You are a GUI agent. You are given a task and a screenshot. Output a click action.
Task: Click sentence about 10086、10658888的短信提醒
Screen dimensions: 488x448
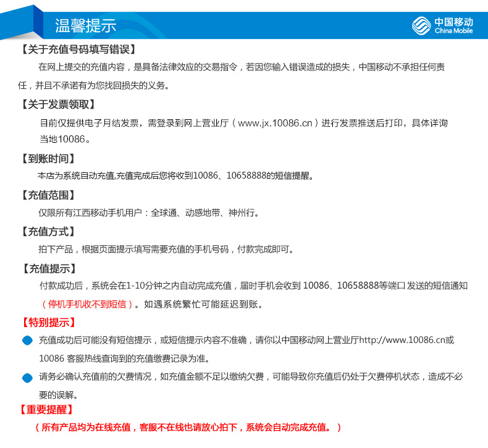tap(175, 175)
